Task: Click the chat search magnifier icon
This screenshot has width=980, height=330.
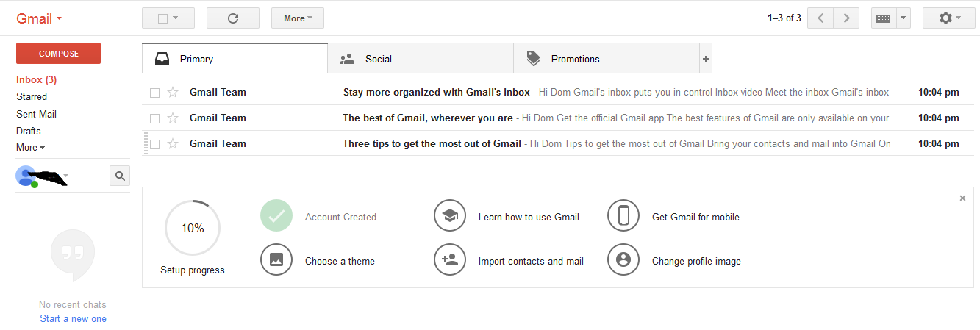Action: [120, 175]
